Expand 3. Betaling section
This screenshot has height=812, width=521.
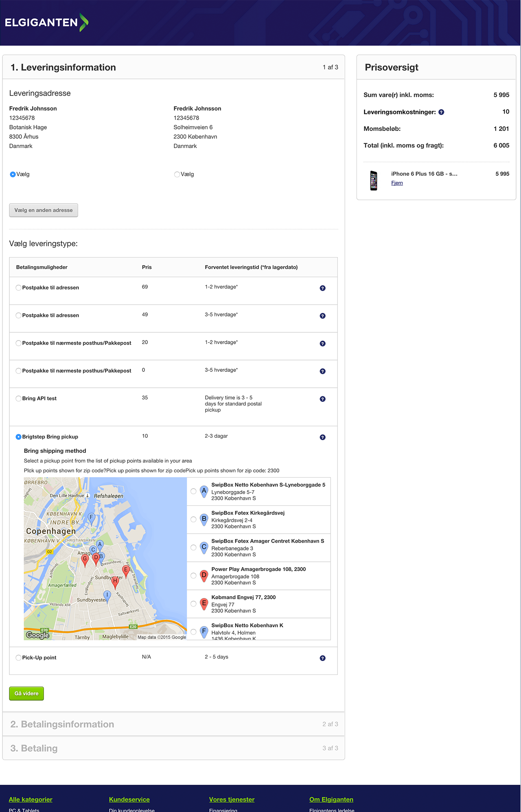click(174, 748)
